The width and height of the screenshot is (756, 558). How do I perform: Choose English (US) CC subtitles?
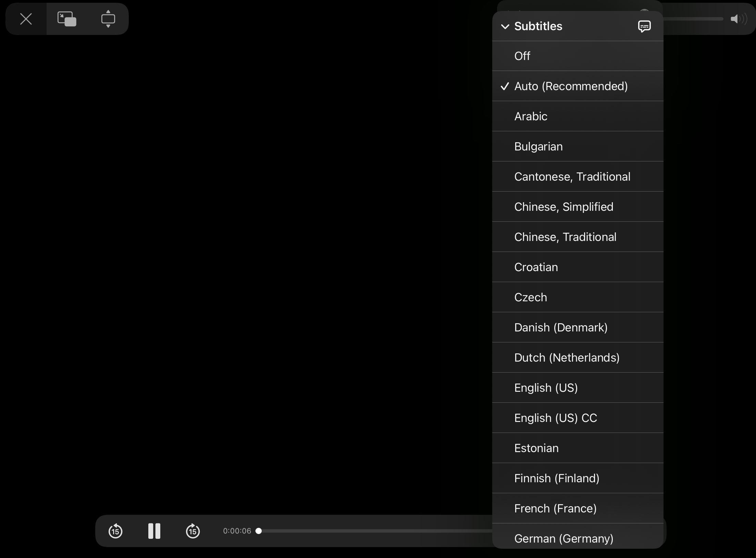point(578,418)
